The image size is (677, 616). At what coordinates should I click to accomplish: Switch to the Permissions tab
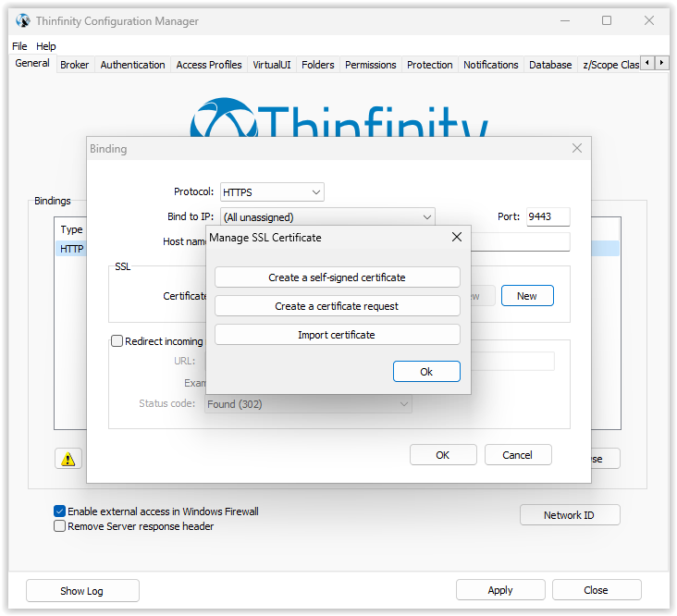[371, 65]
